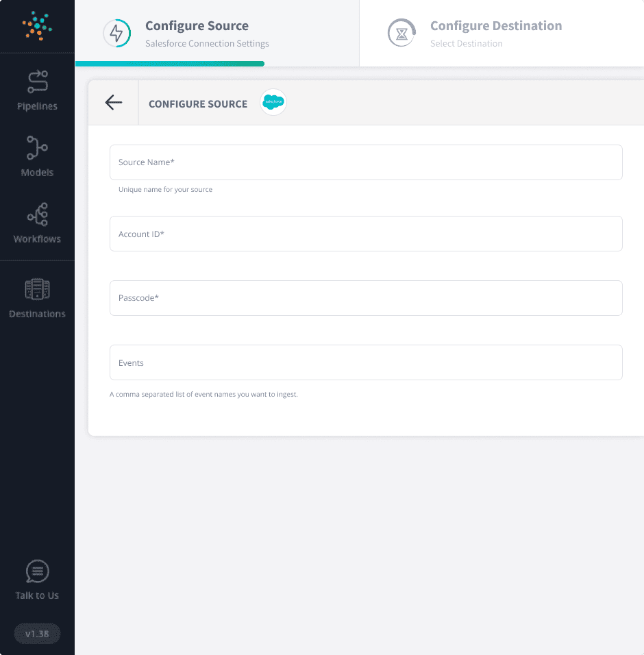
Task: Focus the Source Name input field
Action: click(x=366, y=162)
